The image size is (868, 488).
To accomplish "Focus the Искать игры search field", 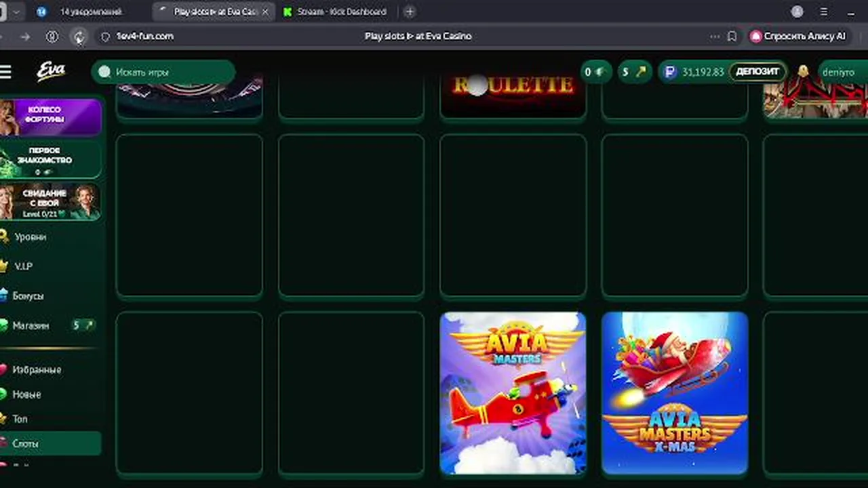I will 163,72.
